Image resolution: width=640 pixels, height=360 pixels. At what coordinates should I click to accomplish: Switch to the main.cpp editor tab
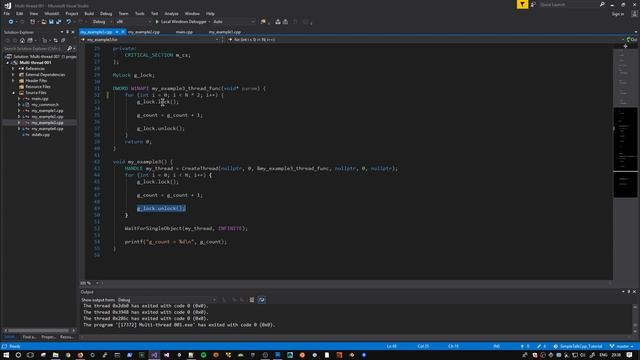(184, 32)
